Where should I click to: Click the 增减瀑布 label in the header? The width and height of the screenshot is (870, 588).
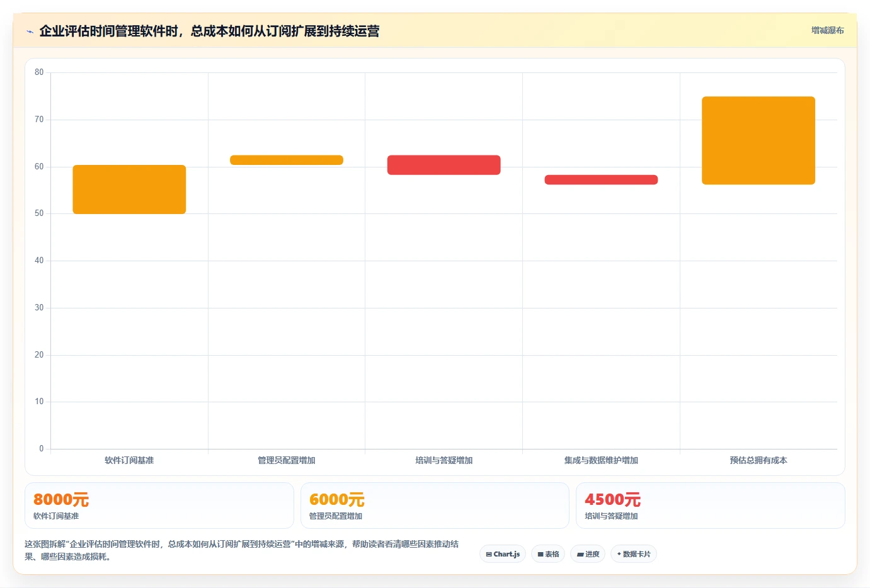click(x=827, y=30)
